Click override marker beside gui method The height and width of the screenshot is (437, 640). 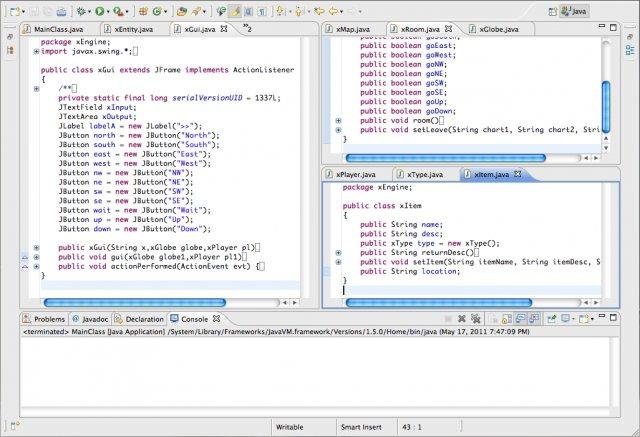24,257
